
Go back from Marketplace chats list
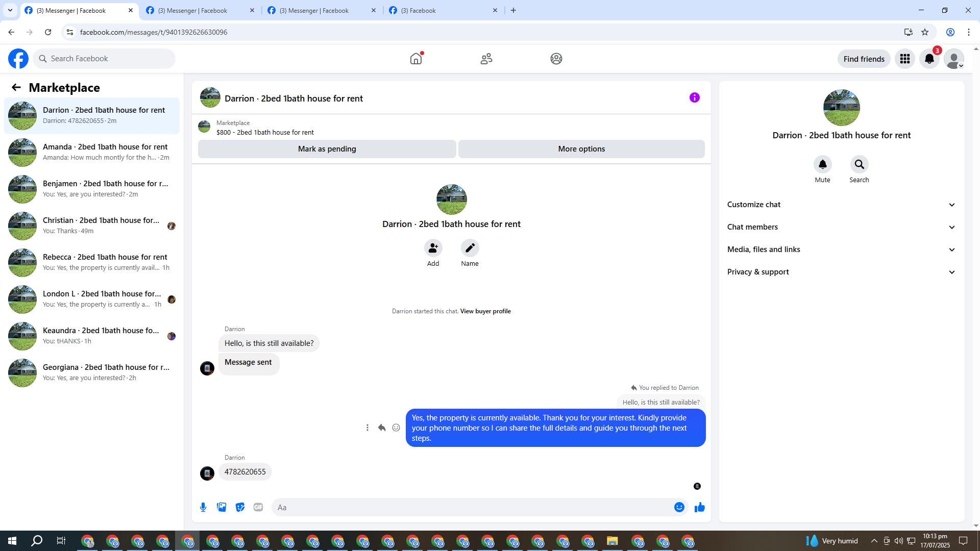(x=16, y=87)
